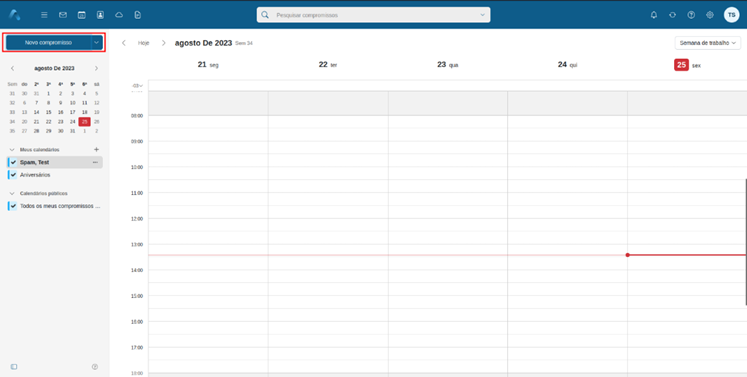Select day 8 in mini calendar
This screenshot has width=747, height=377.
(49, 102)
